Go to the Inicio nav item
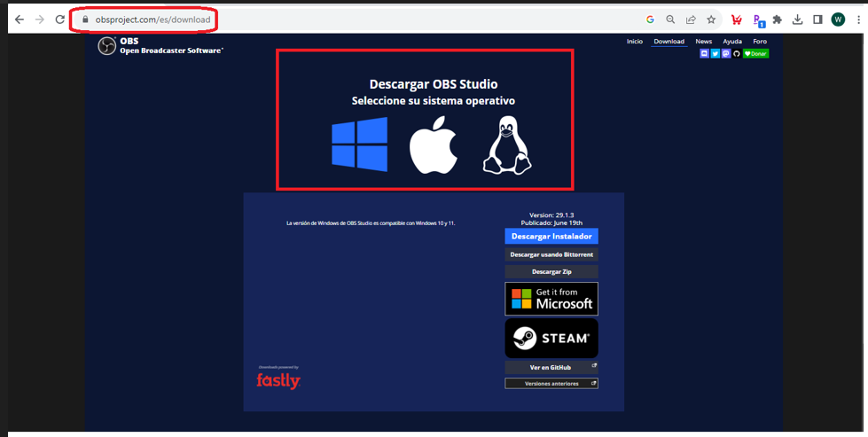This screenshot has height=437, width=868. [635, 42]
